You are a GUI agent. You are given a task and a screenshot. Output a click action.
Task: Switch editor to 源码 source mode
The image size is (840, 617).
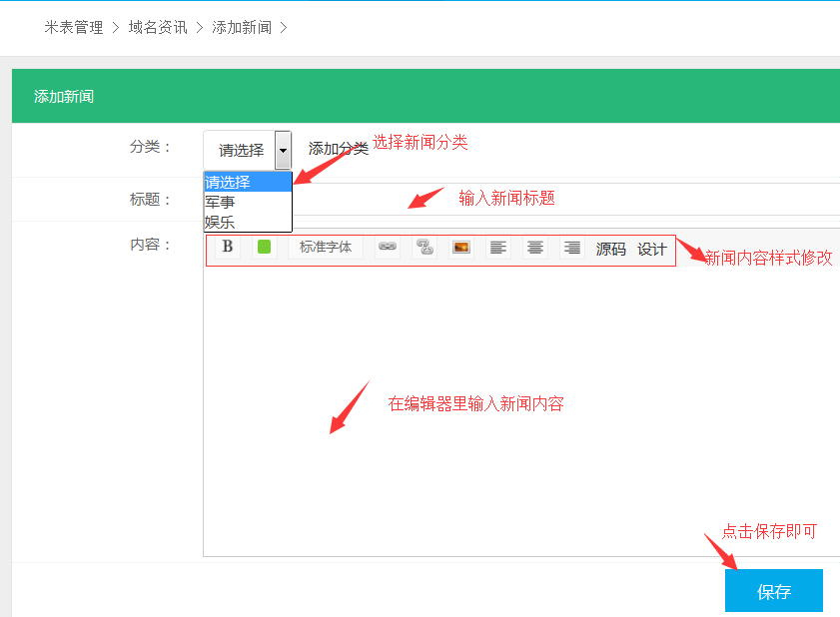pyautogui.click(x=610, y=249)
